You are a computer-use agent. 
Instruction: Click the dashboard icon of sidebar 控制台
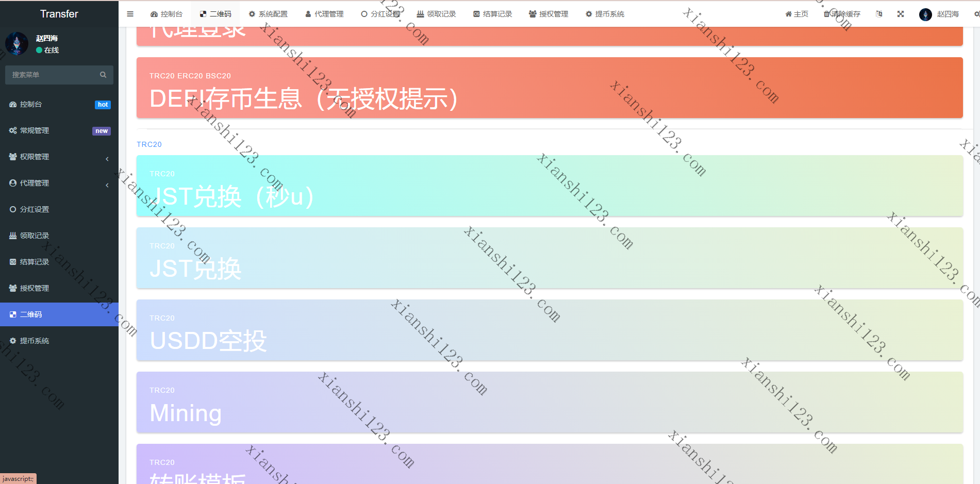tap(13, 104)
